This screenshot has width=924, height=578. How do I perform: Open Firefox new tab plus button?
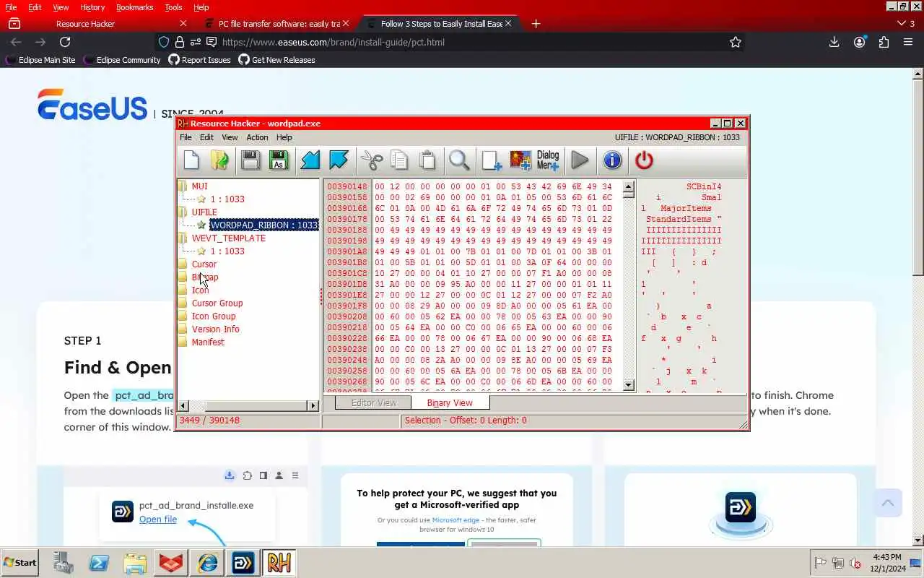(x=536, y=24)
